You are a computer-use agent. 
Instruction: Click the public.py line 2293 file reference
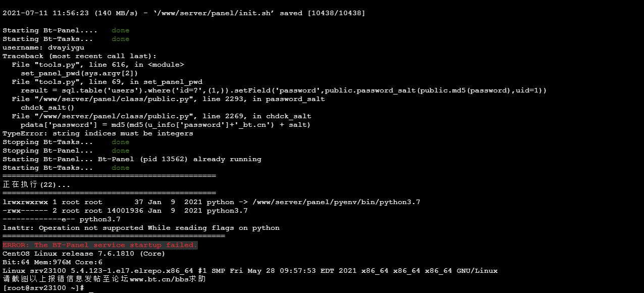pyautogui.click(x=169, y=99)
